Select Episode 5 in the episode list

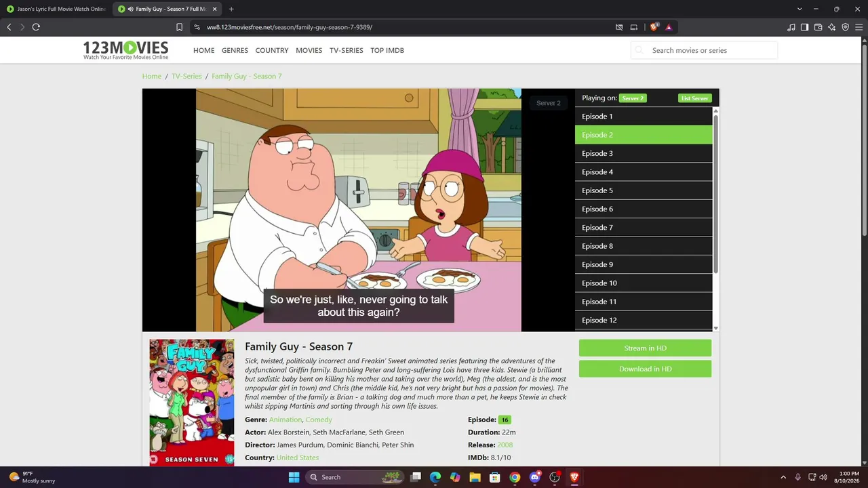click(x=644, y=190)
